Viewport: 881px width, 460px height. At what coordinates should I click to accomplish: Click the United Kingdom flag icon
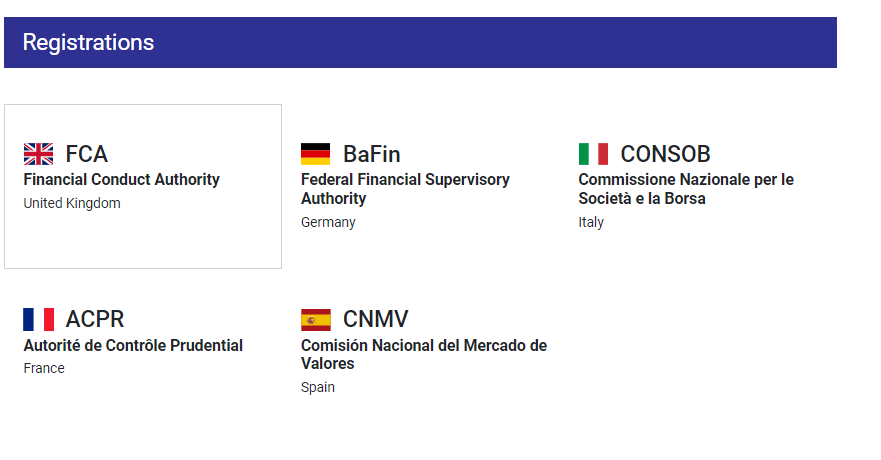click(x=38, y=154)
